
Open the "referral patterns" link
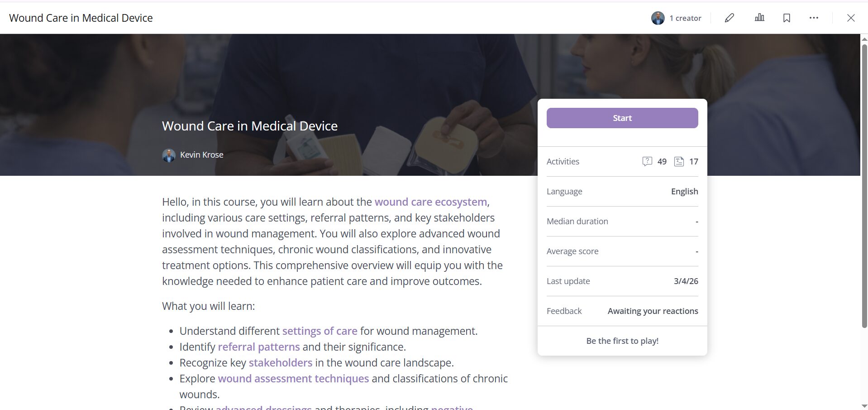point(258,347)
